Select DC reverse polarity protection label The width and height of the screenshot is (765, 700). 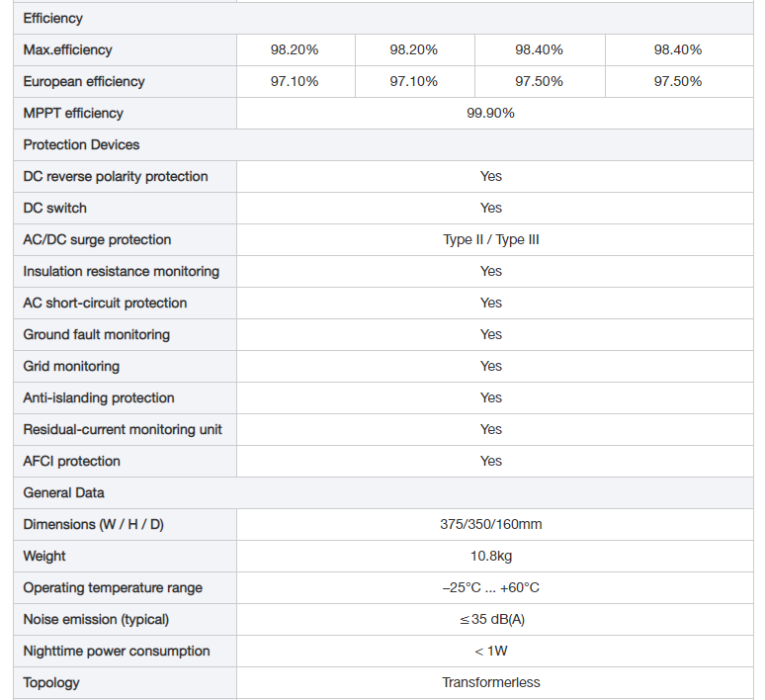pos(115,177)
